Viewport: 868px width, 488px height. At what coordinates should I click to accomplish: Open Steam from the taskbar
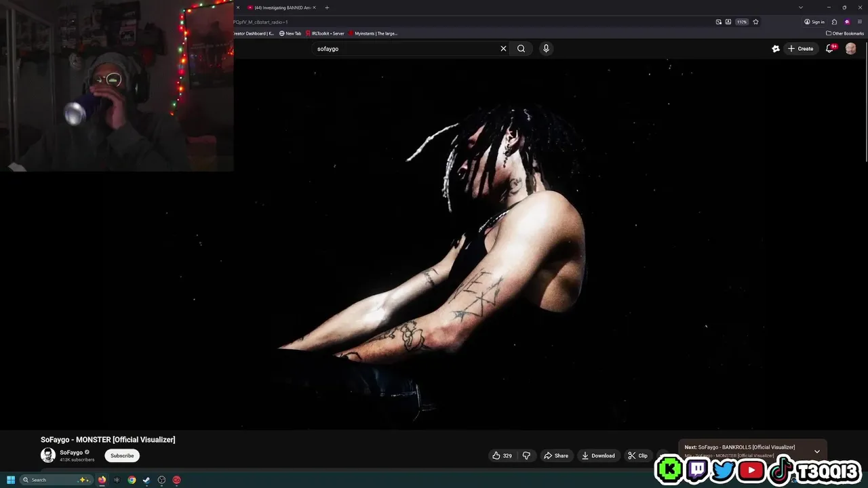click(x=146, y=480)
